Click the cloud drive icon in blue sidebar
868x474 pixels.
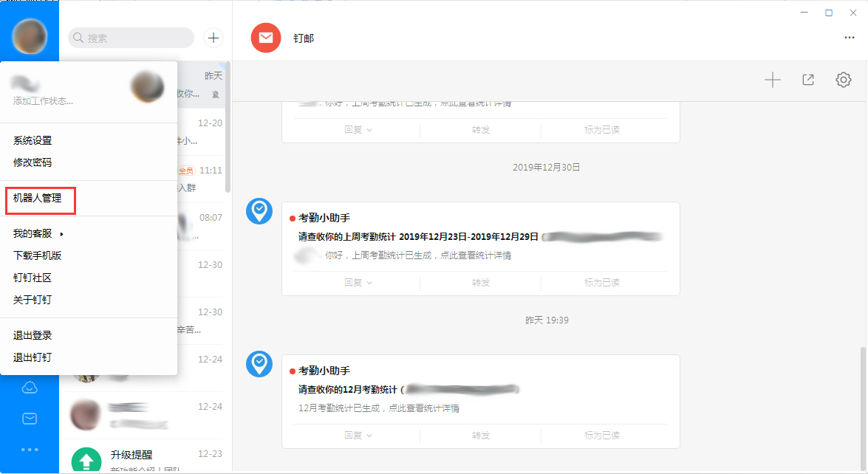click(30, 386)
